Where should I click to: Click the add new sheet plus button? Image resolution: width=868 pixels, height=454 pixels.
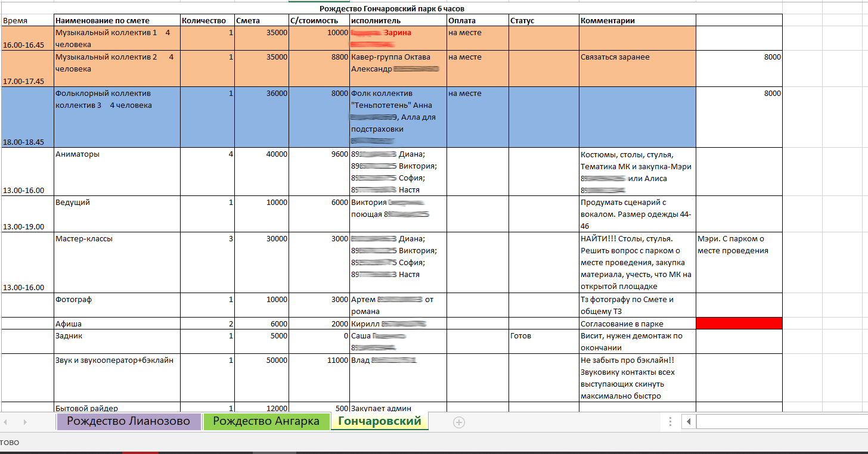[458, 422]
